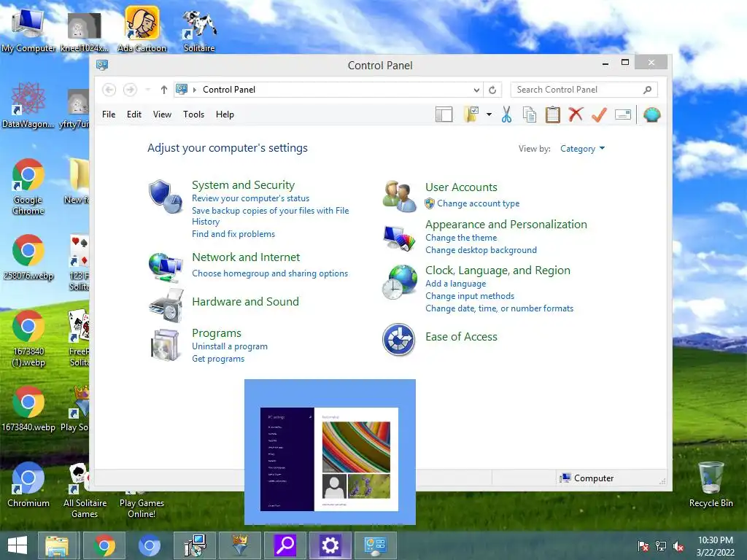
Task: Click Find and fix problems link
Action: pos(233,234)
